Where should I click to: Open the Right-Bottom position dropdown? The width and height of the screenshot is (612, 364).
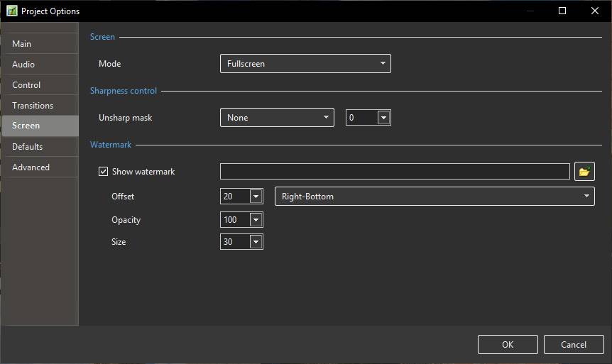[435, 197]
